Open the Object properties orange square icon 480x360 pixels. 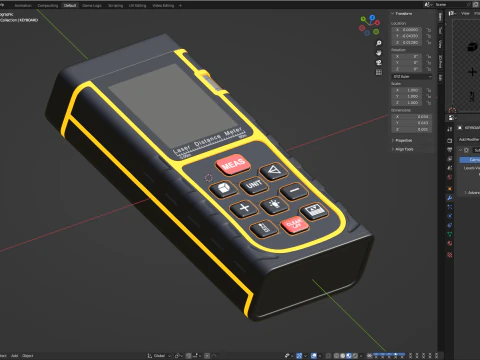tap(450, 189)
